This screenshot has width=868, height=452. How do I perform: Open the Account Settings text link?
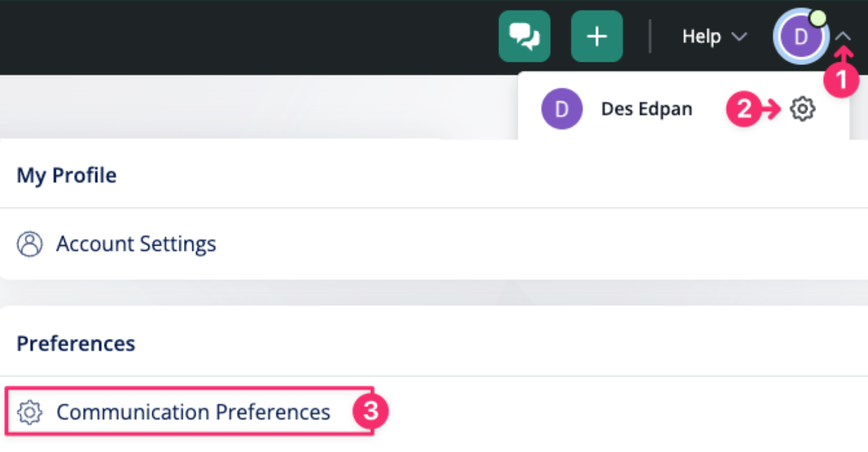pos(136,244)
